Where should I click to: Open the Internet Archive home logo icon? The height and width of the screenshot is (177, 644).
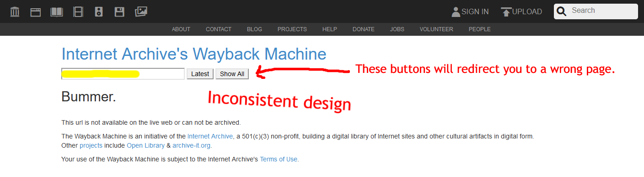15,11
